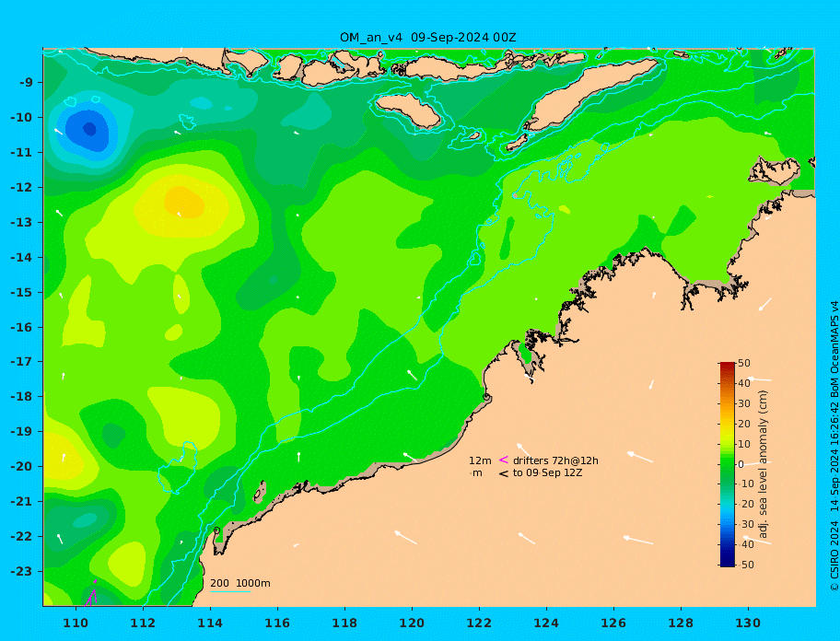Click the colorbar tick label 50 at top
Viewport: 840px width, 641px height.
744,363
